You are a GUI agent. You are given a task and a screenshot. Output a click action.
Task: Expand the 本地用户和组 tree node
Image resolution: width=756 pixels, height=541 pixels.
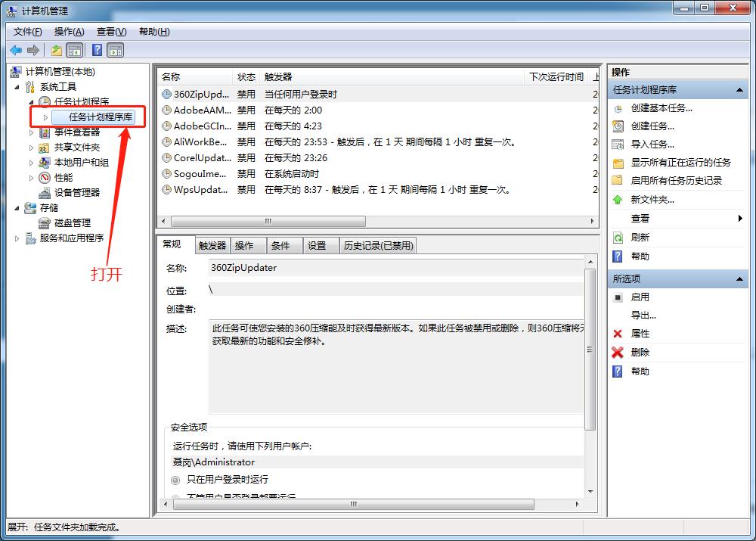(x=31, y=163)
